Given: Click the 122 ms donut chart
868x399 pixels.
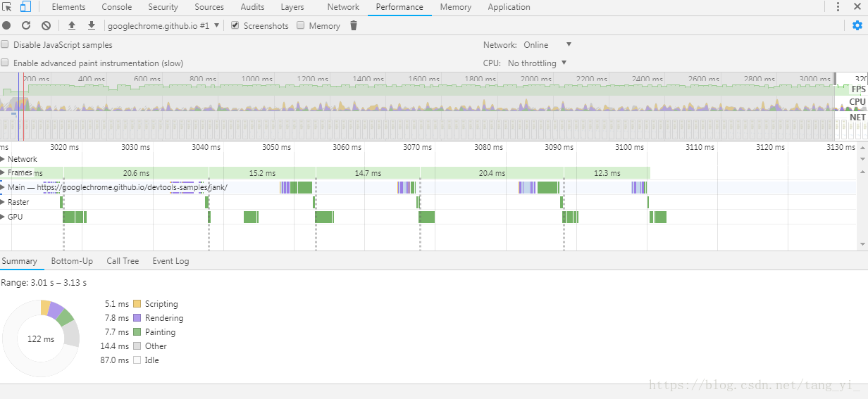Looking at the screenshot, I should (41, 338).
